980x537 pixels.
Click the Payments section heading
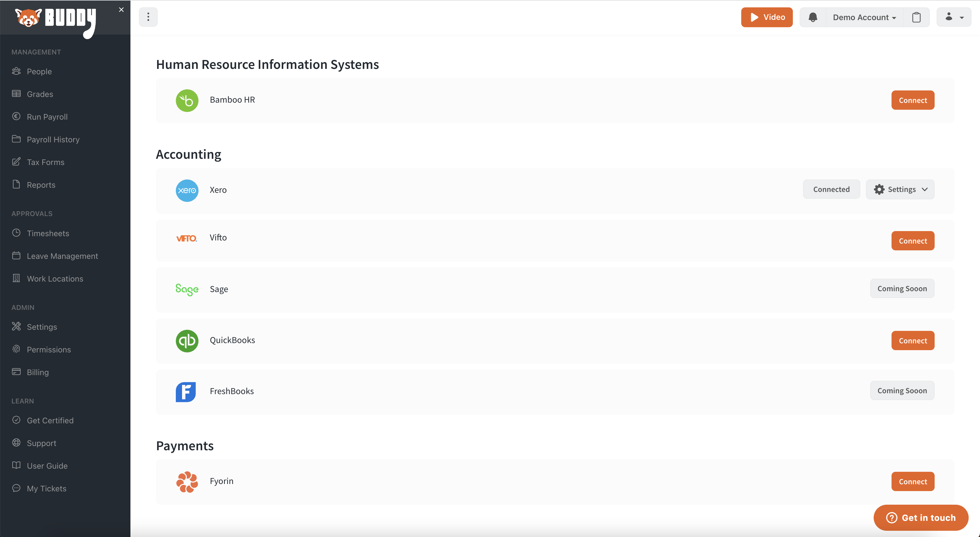click(x=185, y=446)
